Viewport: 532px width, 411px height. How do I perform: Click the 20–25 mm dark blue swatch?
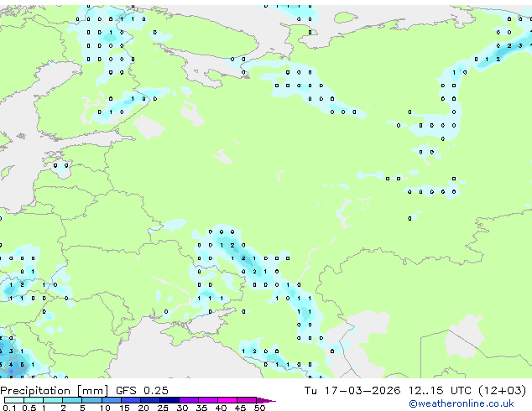150,400
